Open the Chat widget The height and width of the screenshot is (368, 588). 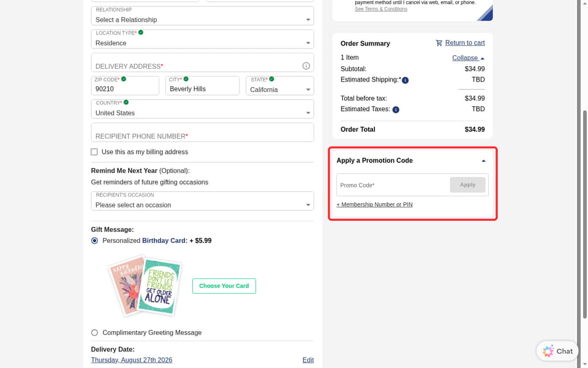coord(557,351)
